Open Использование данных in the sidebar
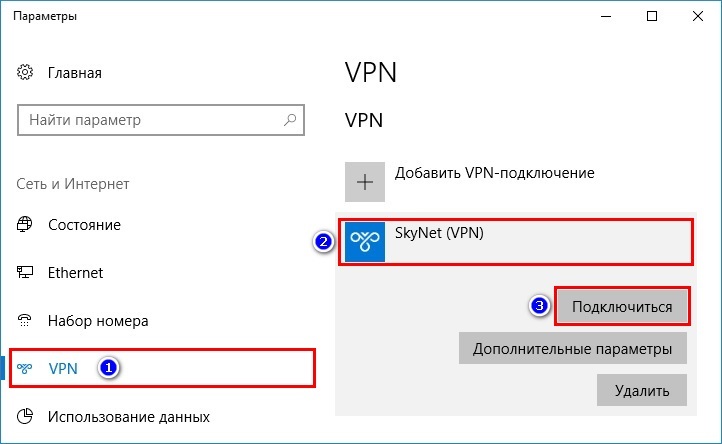The height and width of the screenshot is (444, 722). coord(129,416)
